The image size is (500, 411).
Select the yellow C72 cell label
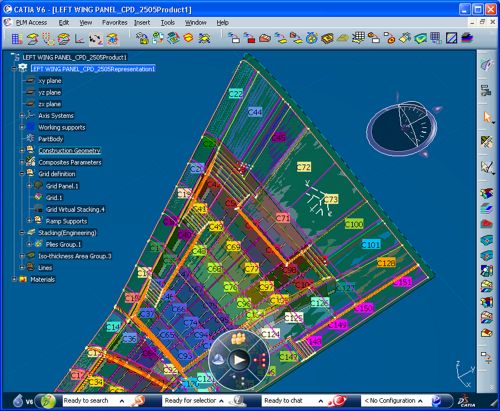click(303, 167)
